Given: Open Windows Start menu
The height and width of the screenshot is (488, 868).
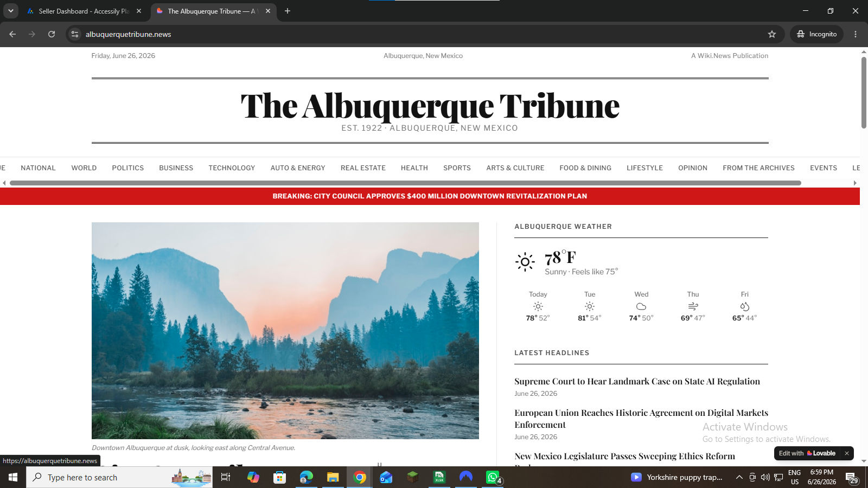Looking at the screenshot, I should pos(13,477).
